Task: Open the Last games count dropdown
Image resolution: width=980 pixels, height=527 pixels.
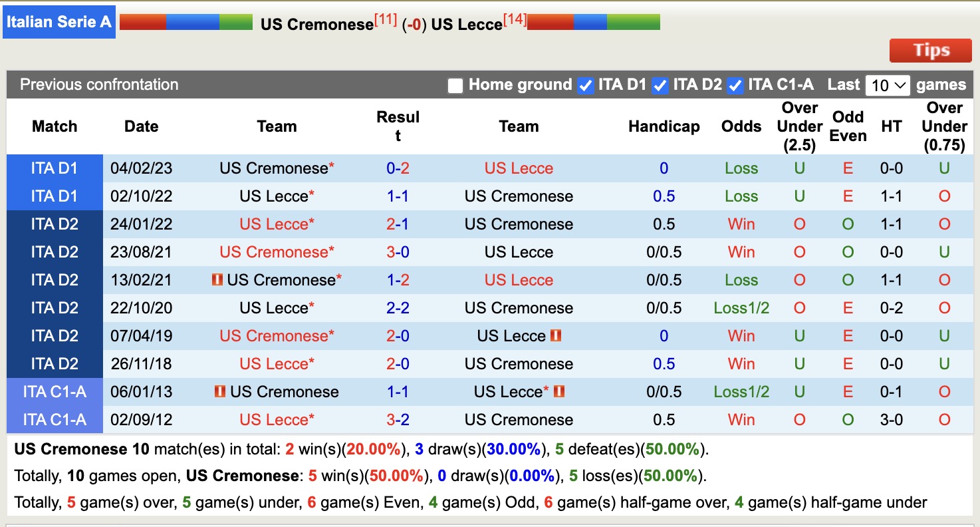Action: (888, 85)
